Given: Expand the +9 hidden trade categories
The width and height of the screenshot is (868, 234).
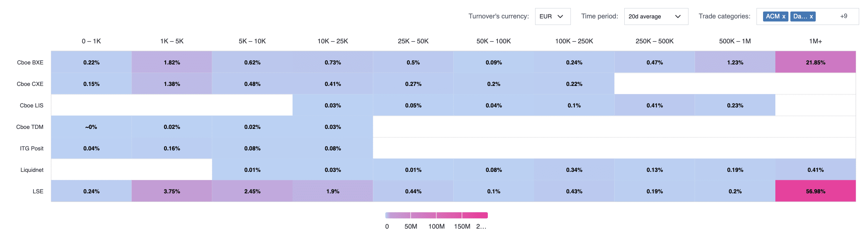Looking at the screenshot, I should coord(843,16).
